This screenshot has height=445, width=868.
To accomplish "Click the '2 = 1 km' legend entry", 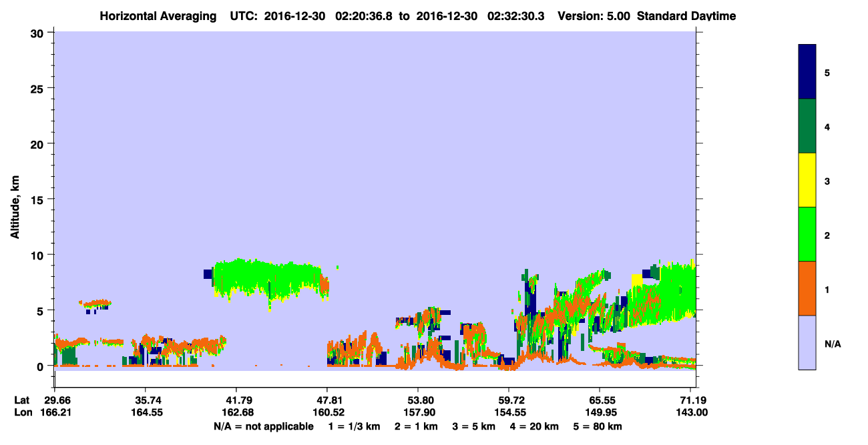I will [416, 426].
